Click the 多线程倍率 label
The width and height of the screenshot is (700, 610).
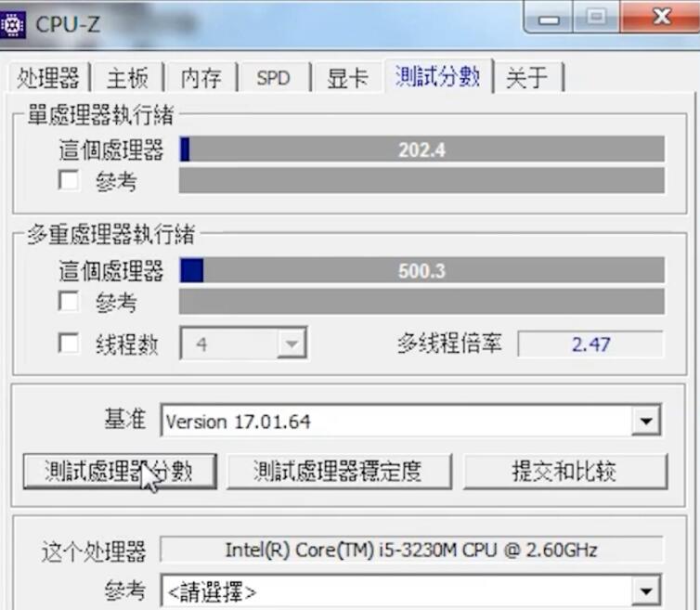[449, 344]
